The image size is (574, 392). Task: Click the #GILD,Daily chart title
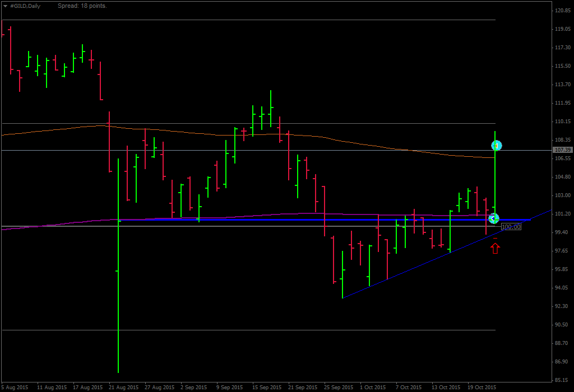(25, 6)
